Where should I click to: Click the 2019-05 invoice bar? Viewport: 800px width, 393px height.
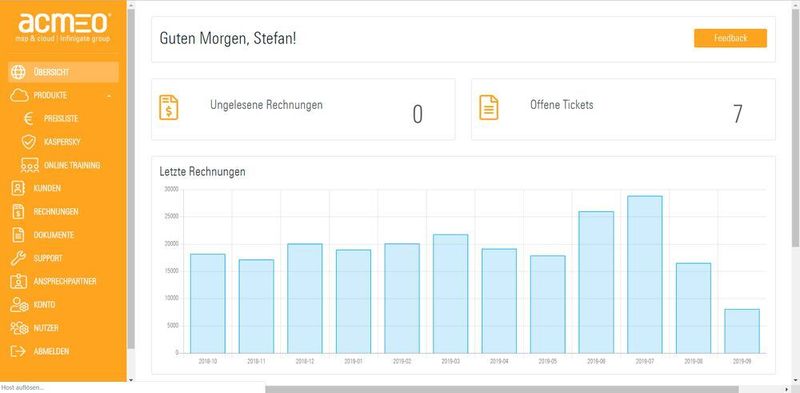pyautogui.click(x=547, y=304)
